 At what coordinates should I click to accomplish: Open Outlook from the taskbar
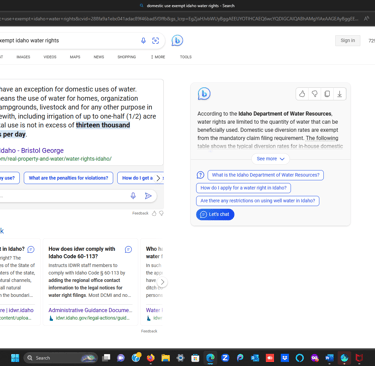coord(255,358)
